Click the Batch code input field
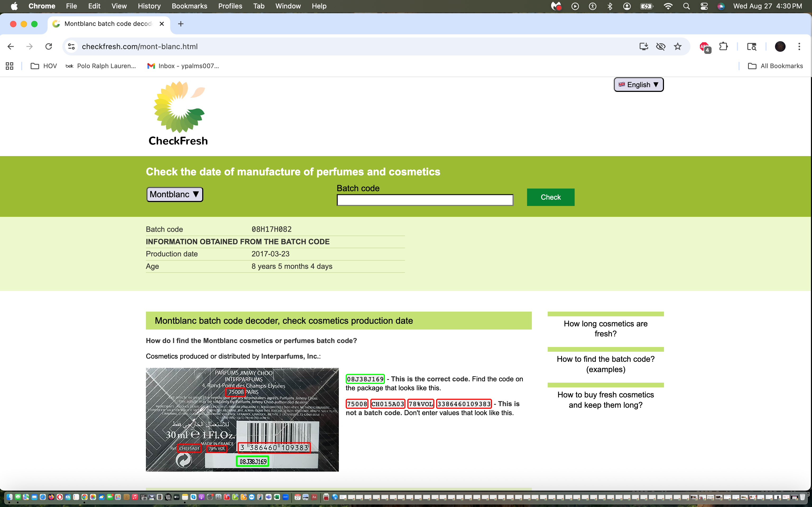 pos(425,200)
